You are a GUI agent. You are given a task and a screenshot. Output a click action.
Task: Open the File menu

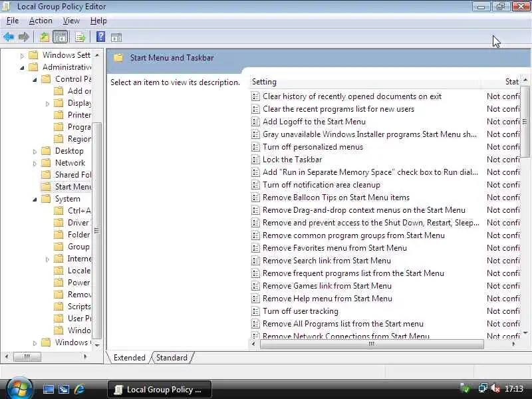click(13, 21)
